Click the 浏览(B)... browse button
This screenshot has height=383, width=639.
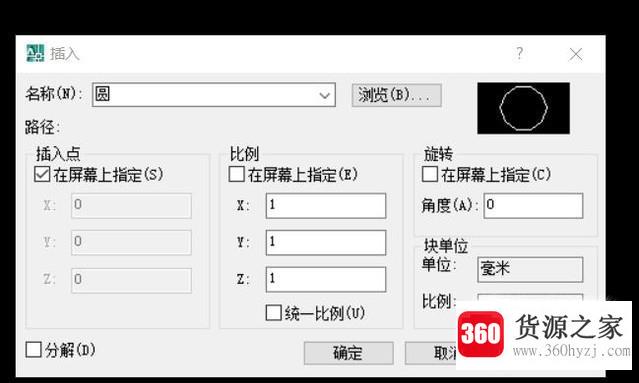click(397, 95)
